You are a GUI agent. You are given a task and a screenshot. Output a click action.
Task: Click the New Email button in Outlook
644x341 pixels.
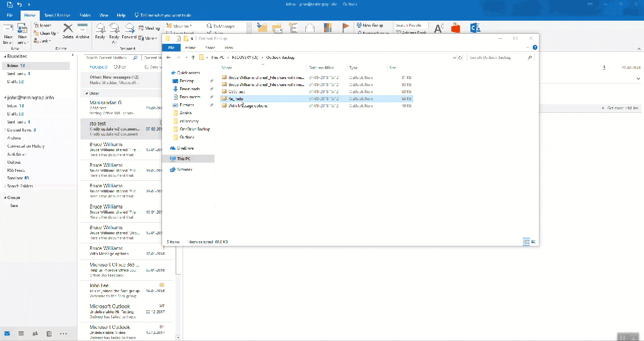(x=8, y=33)
